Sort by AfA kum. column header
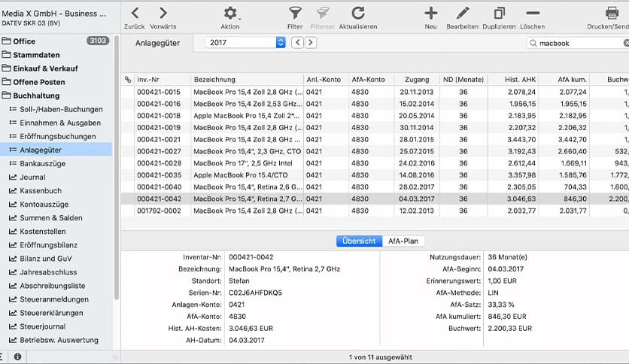The image size is (629, 364). click(564, 80)
